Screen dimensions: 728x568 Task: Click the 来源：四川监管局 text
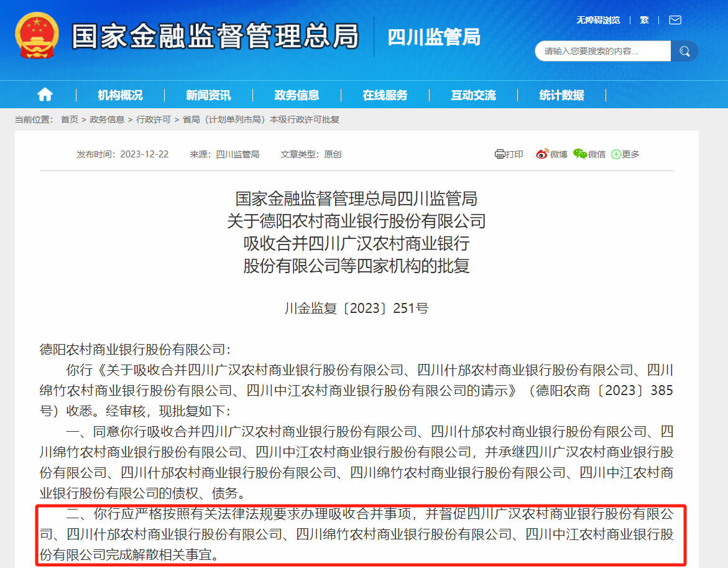click(224, 154)
